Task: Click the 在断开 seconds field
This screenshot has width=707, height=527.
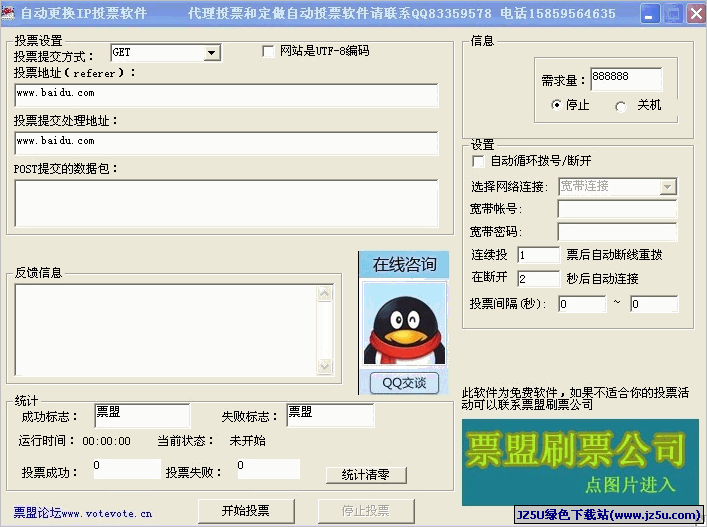Action: pyautogui.click(x=538, y=279)
